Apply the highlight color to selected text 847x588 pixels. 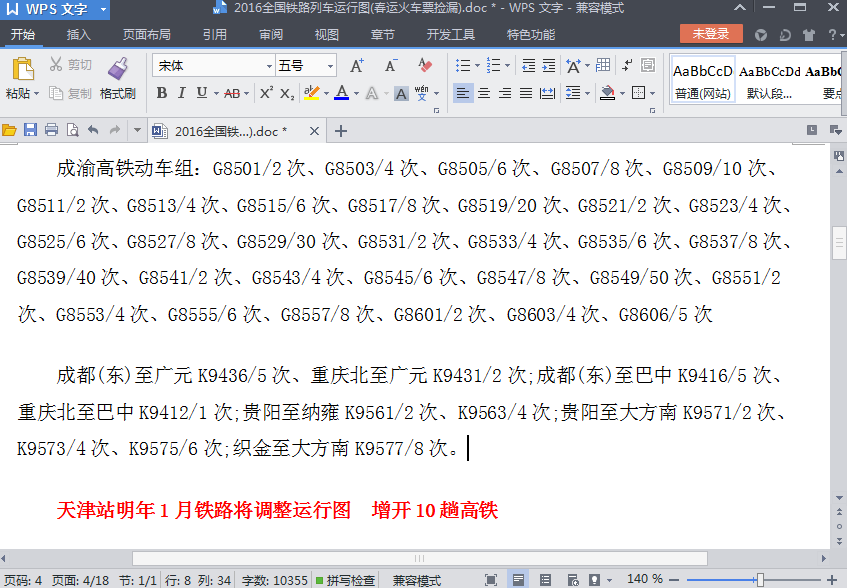(x=311, y=93)
